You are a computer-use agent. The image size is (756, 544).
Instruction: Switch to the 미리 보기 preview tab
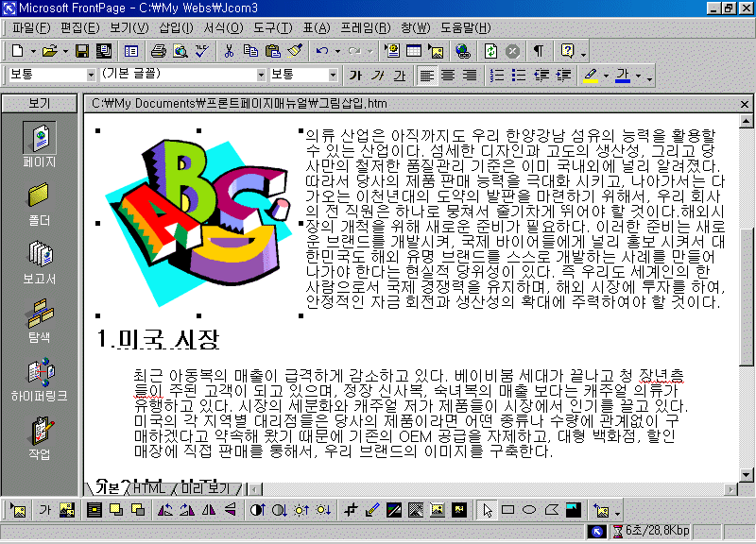[x=206, y=488]
